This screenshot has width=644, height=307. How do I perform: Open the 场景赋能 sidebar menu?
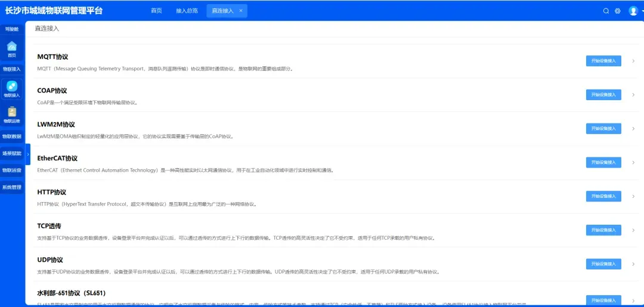click(x=12, y=153)
